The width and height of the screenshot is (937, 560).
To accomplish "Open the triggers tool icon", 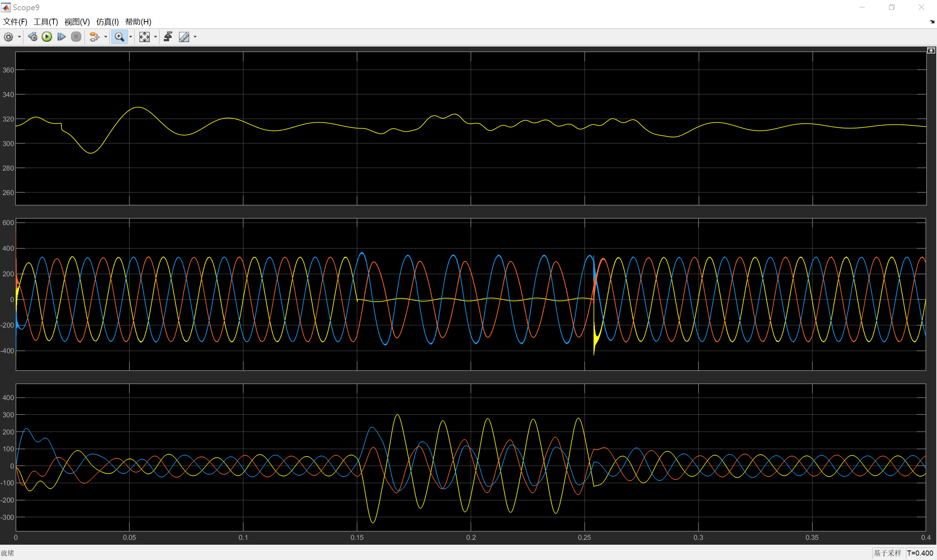I will click(168, 37).
